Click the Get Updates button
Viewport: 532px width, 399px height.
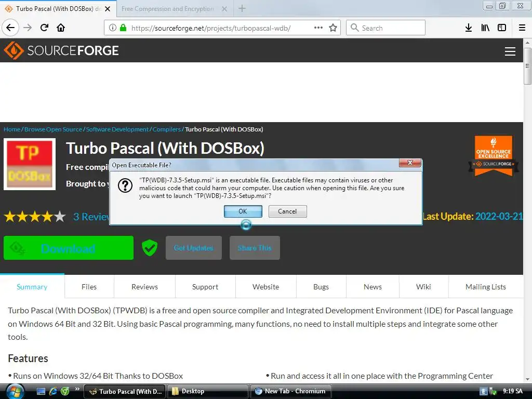point(194,248)
